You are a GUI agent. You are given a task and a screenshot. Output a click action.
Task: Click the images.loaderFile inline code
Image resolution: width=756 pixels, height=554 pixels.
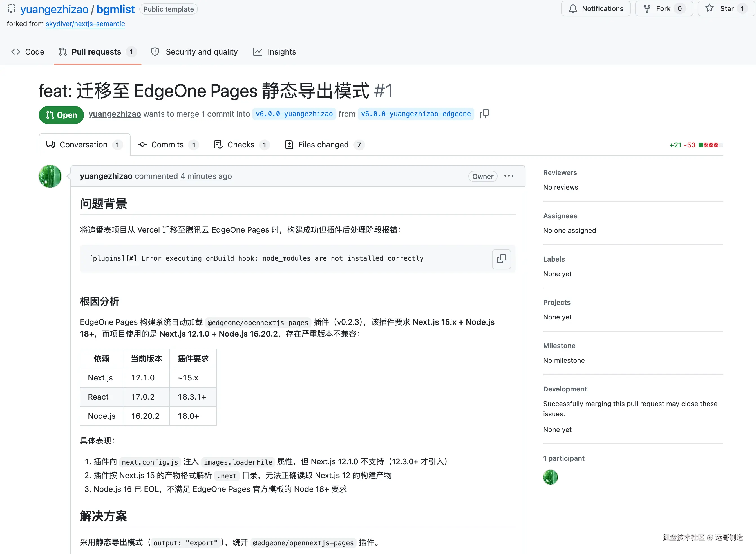(238, 462)
